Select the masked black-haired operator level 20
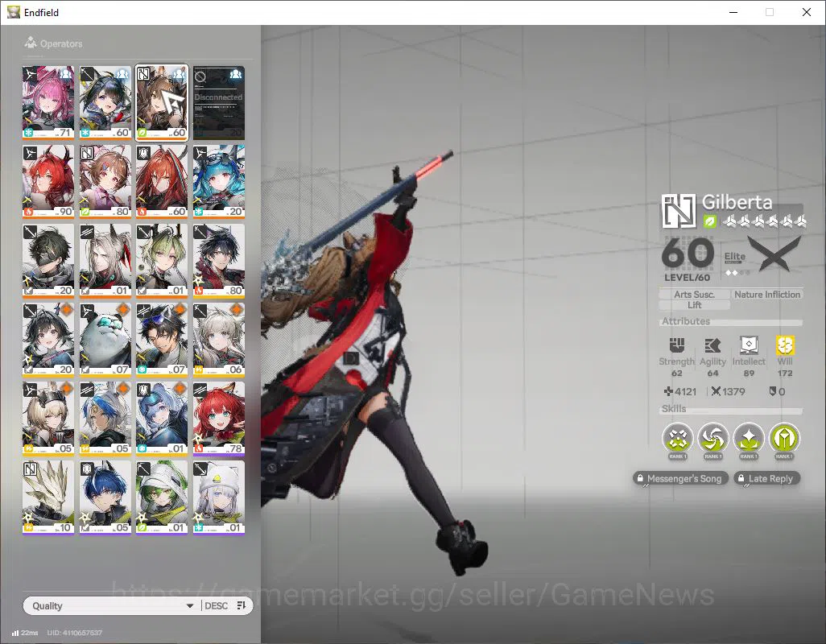Image resolution: width=826 pixels, height=644 pixels. [x=48, y=260]
